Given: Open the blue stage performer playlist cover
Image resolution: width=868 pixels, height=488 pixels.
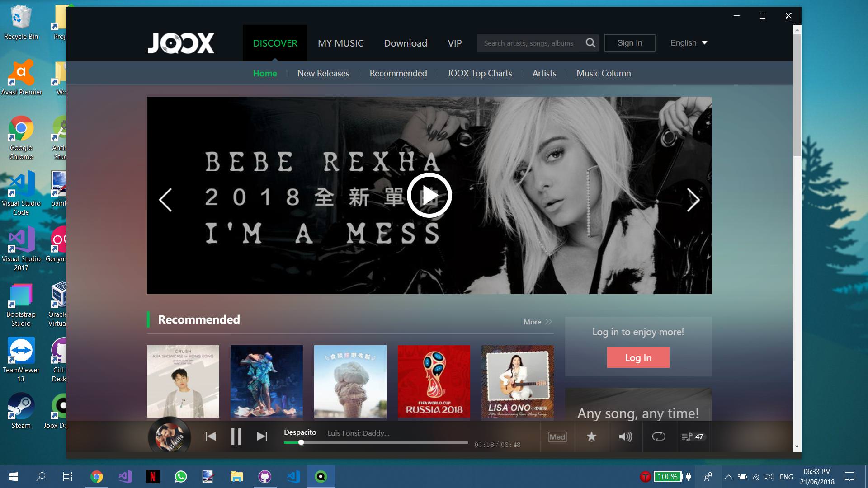Looking at the screenshot, I should [x=267, y=381].
